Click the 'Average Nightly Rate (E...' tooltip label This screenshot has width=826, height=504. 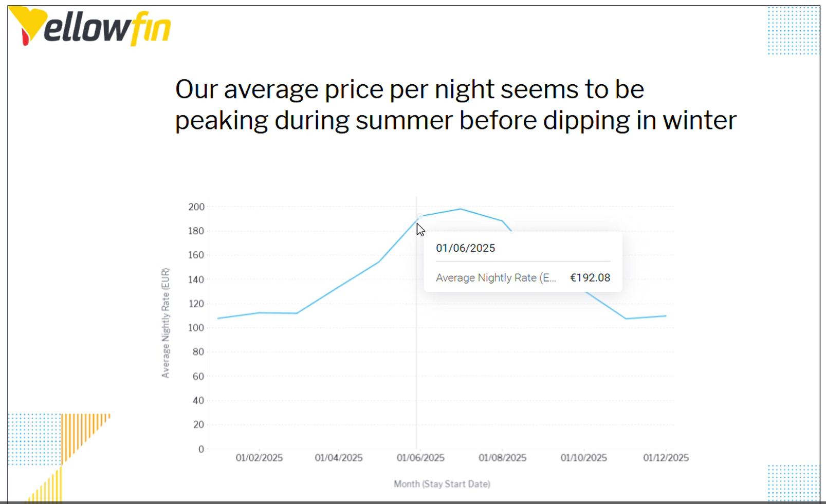coord(495,278)
